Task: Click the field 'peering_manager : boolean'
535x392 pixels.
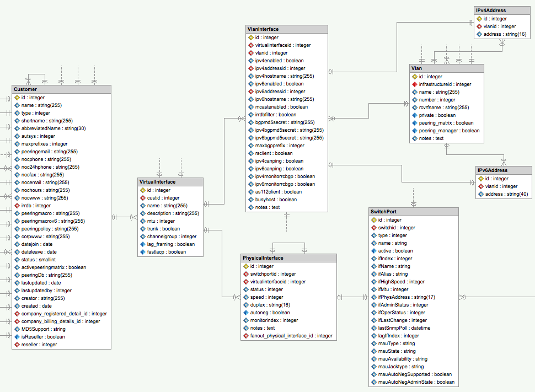Action: [x=450, y=131]
